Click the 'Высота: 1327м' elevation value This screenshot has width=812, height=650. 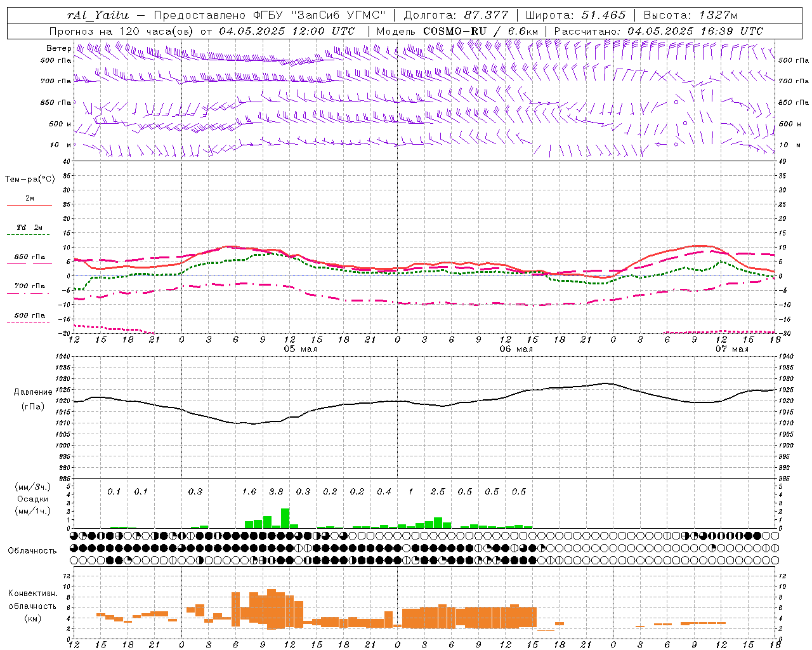coord(690,15)
